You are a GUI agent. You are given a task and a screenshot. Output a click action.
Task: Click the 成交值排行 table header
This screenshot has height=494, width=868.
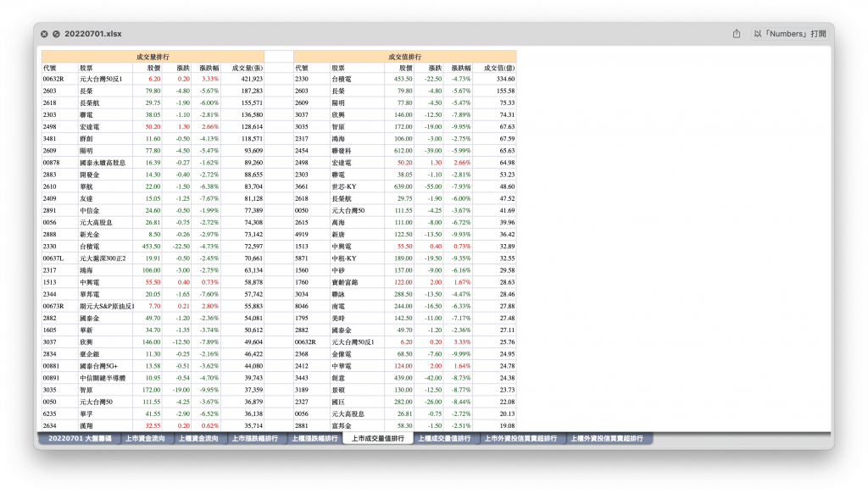click(x=404, y=57)
